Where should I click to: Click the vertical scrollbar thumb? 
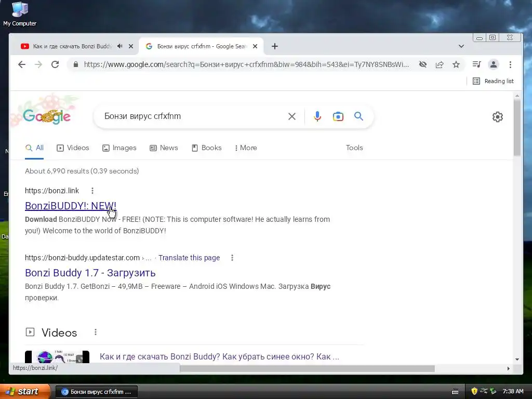coord(517,128)
